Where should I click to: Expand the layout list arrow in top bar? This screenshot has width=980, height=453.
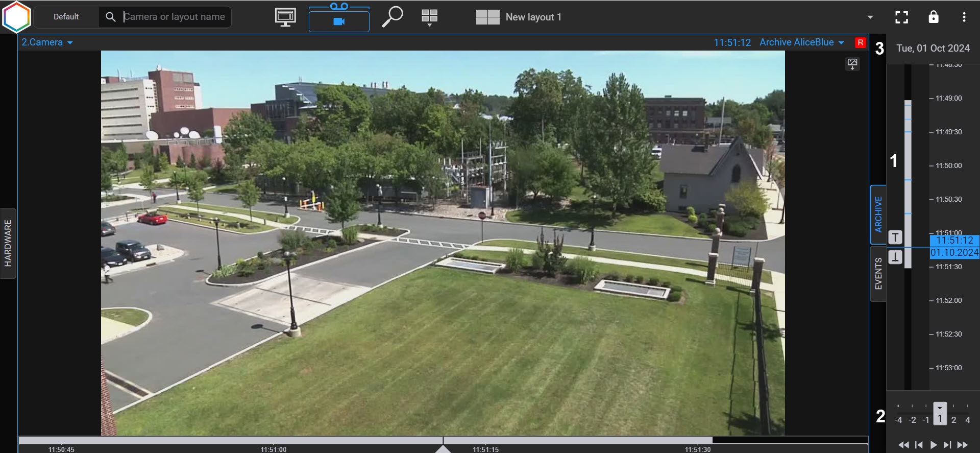tap(870, 17)
